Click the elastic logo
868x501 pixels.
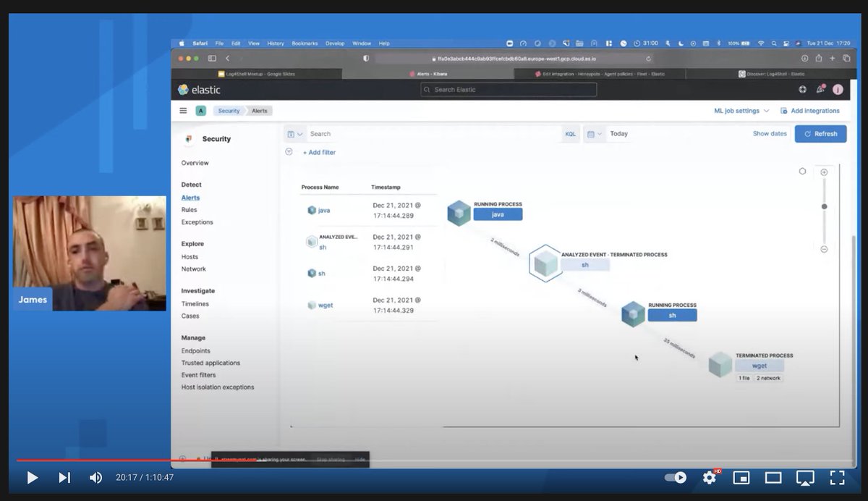coord(199,90)
